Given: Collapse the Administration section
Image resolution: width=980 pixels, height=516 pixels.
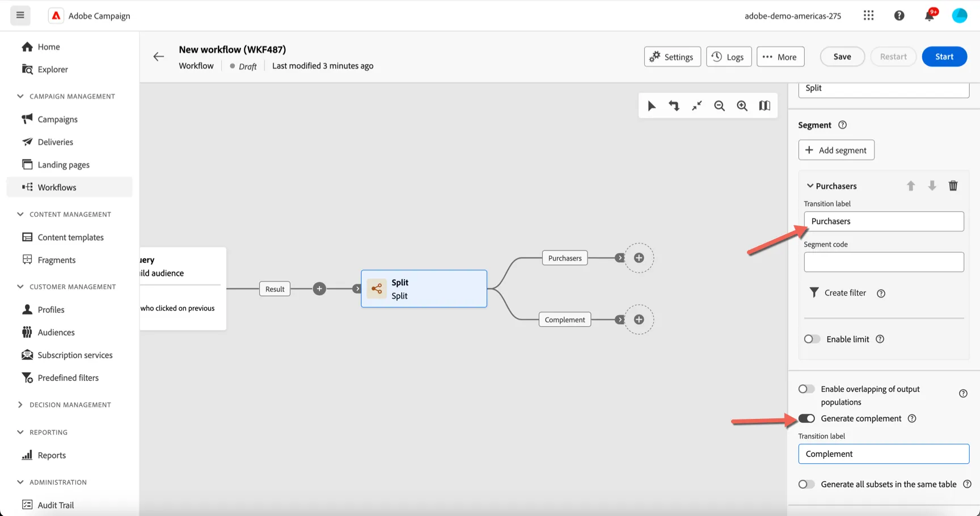Looking at the screenshot, I should [x=20, y=482].
